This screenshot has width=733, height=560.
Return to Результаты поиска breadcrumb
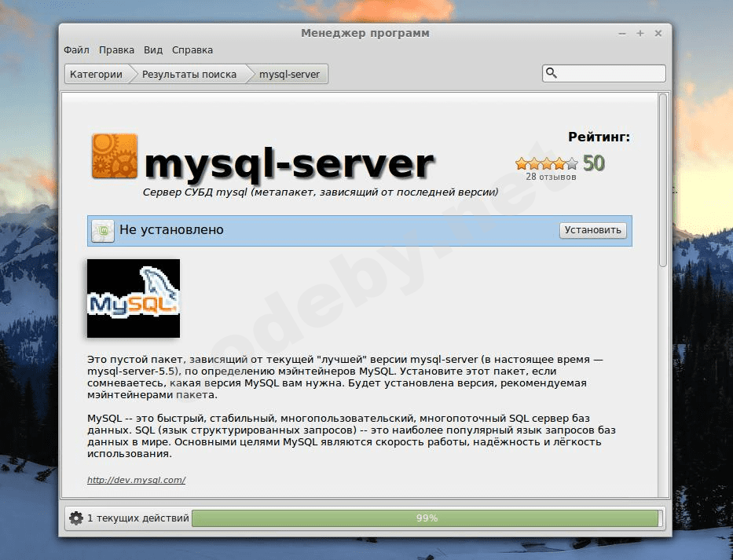coord(189,75)
